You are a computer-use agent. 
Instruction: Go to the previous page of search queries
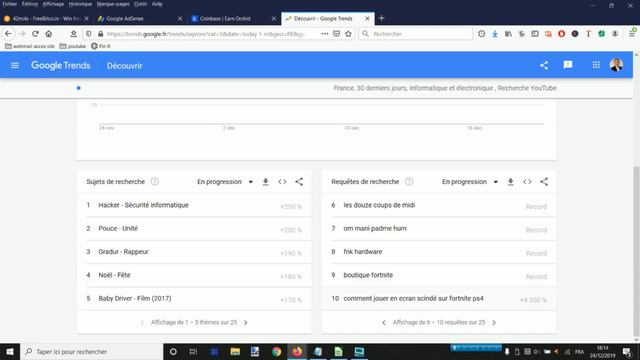pyautogui.click(x=384, y=322)
